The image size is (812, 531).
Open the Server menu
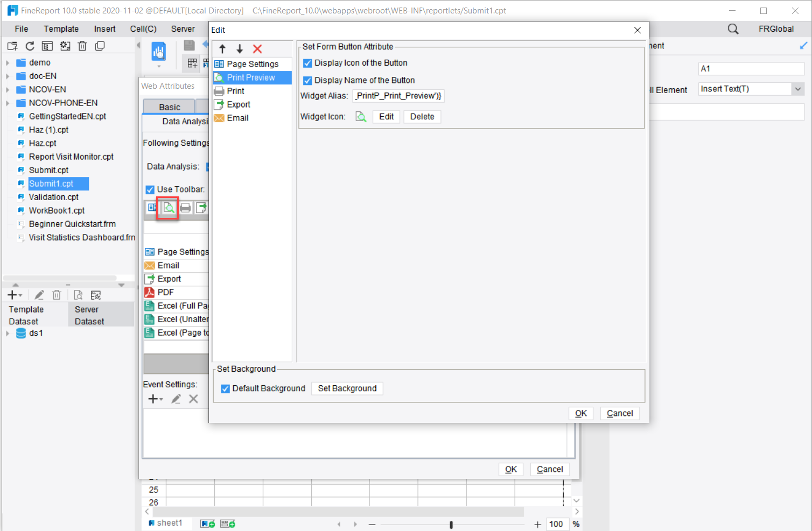point(183,29)
